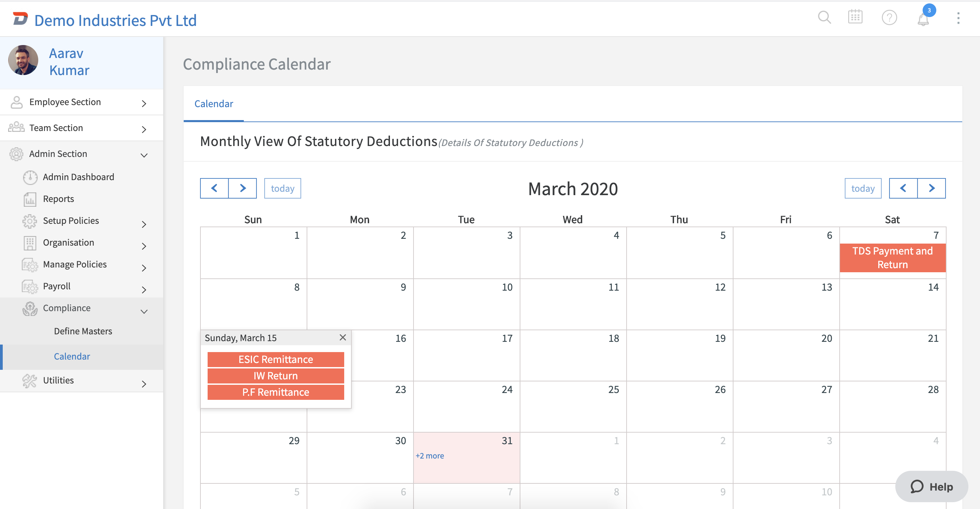Viewport: 980px width, 509px height.
Task: Open the three-dot overflow menu
Action: click(958, 18)
